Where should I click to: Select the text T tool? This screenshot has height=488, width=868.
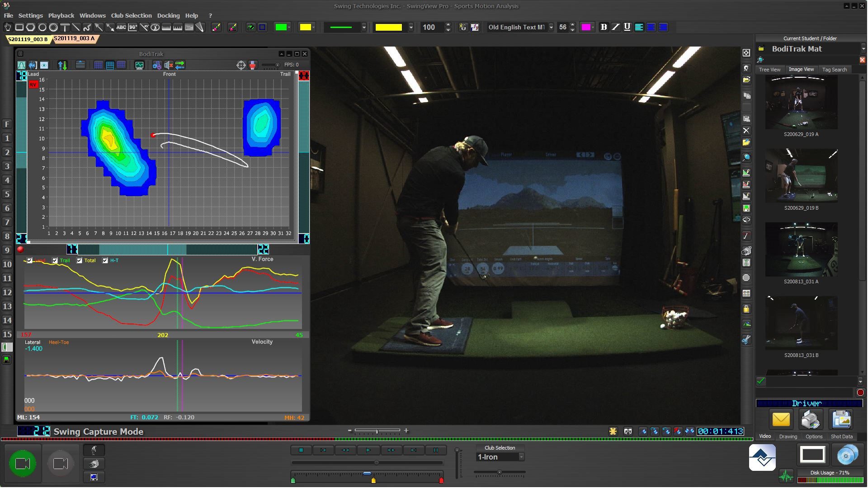click(65, 27)
